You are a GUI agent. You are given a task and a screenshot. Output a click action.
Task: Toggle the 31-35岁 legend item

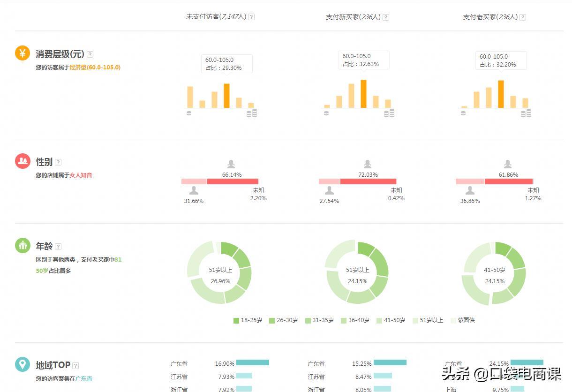(319, 320)
